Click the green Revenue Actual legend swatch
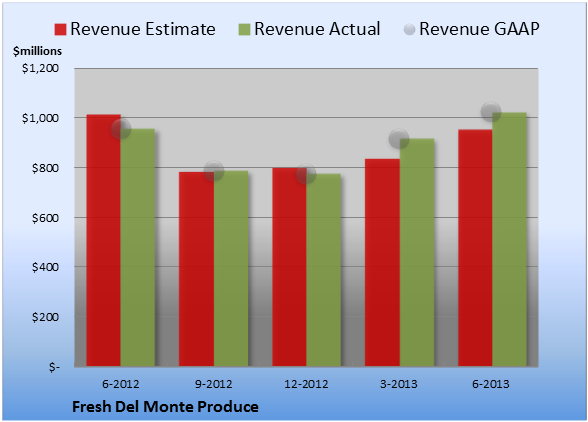588x422 pixels. click(244, 30)
